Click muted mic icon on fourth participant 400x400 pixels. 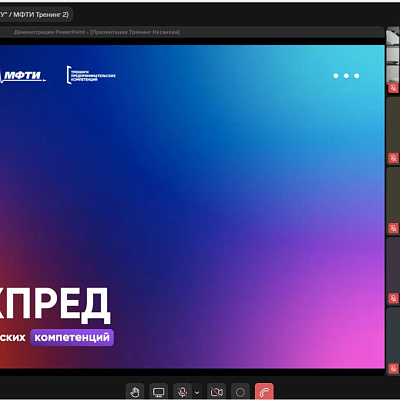point(393,298)
